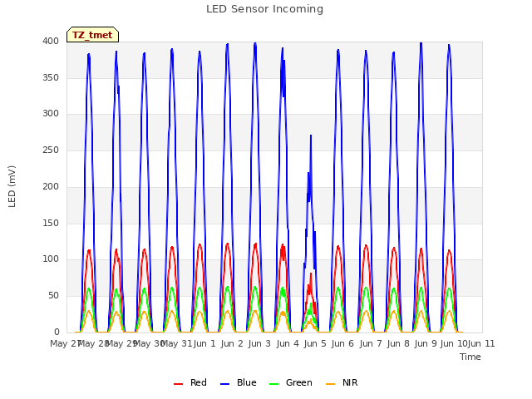Select the TZ_tmet annotation label
This screenshot has height=399, width=532.
(x=92, y=35)
